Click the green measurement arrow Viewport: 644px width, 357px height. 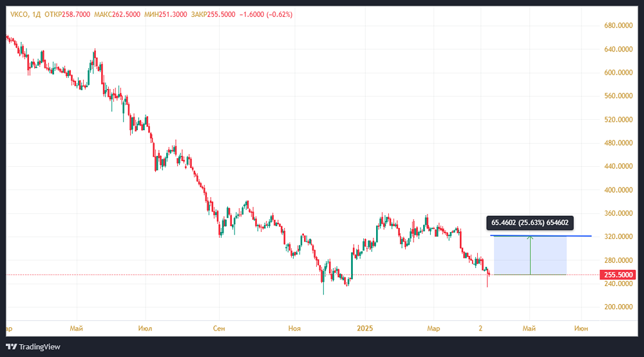click(530, 255)
